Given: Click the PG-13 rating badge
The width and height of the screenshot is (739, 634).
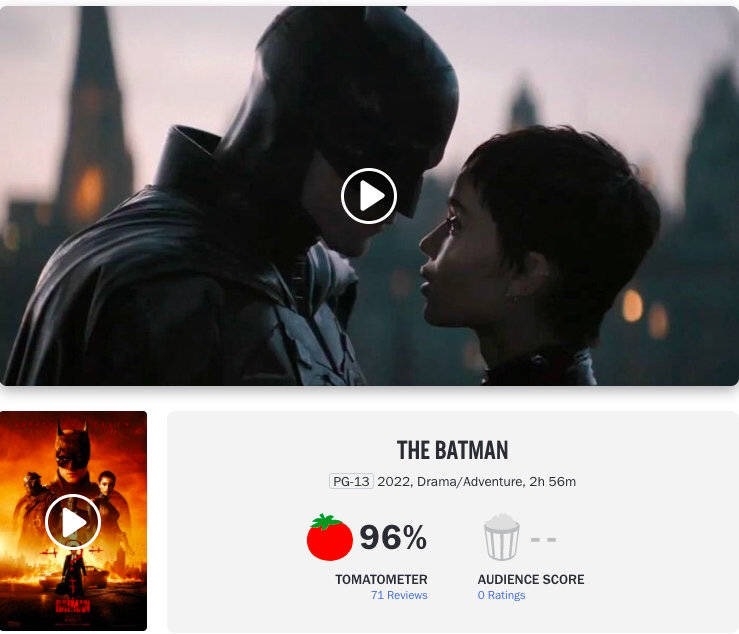Looking at the screenshot, I should [351, 481].
